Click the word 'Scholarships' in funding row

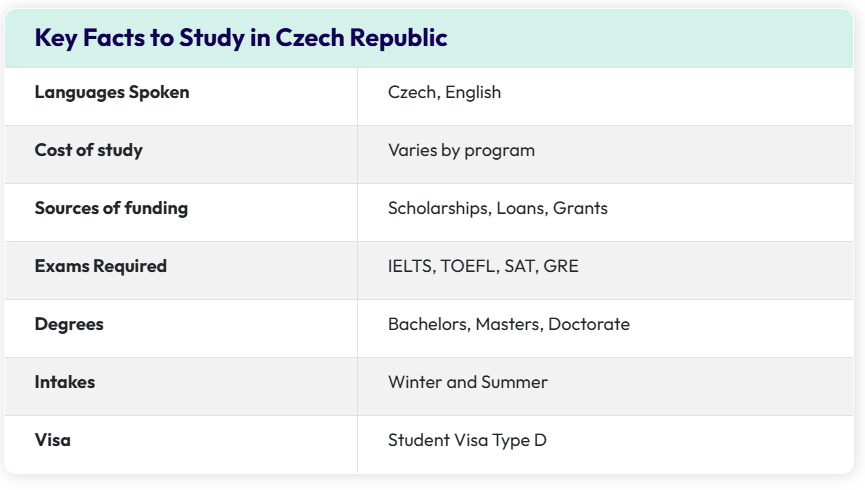(x=440, y=208)
